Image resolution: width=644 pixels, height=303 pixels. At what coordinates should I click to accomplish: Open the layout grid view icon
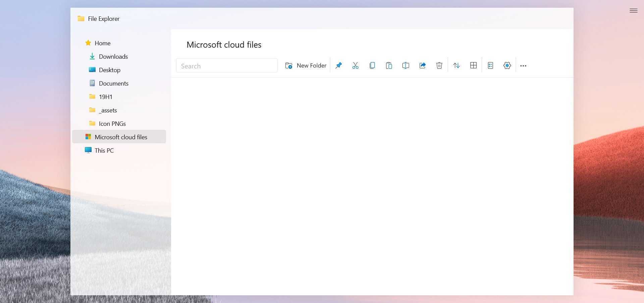pos(473,65)
